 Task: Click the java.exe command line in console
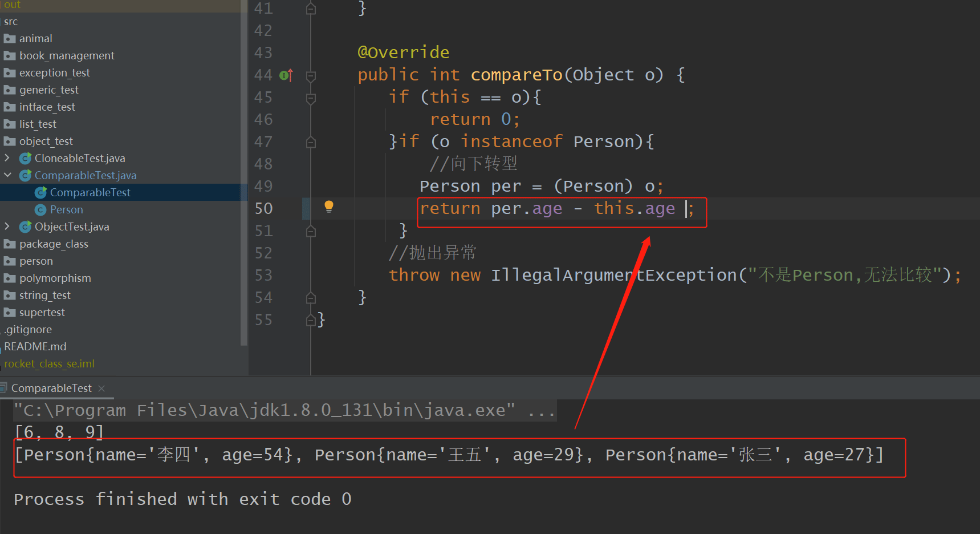(x=284, y=411)
